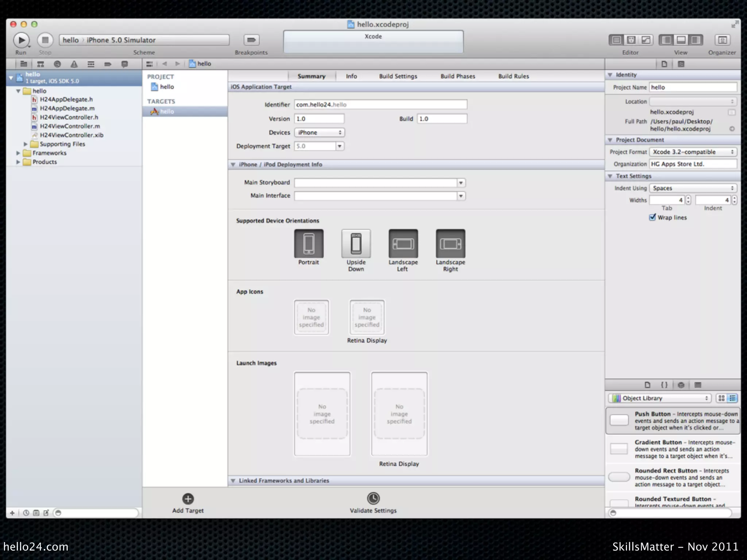The height and width of the screenshot is (560, 747).
Task: Click the Validate Settings clock icon
Action: [373, 498]
